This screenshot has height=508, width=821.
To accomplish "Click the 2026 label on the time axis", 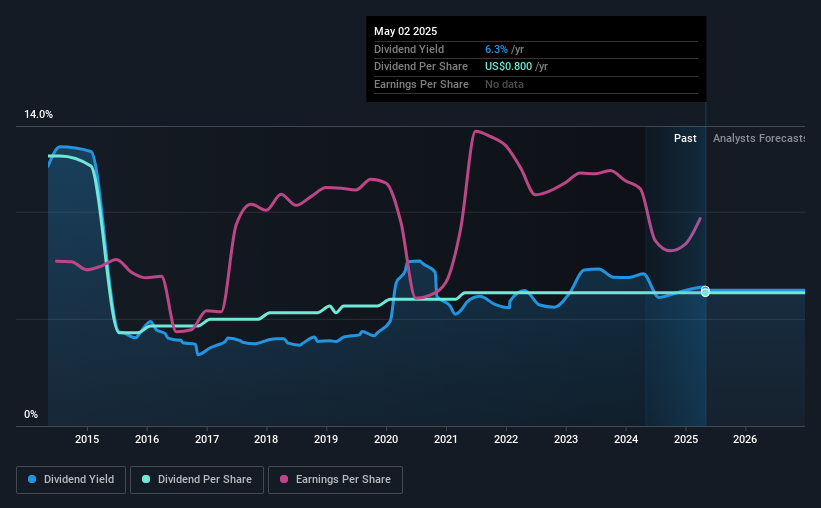I will pyautogui.click(x=745, y=439).
